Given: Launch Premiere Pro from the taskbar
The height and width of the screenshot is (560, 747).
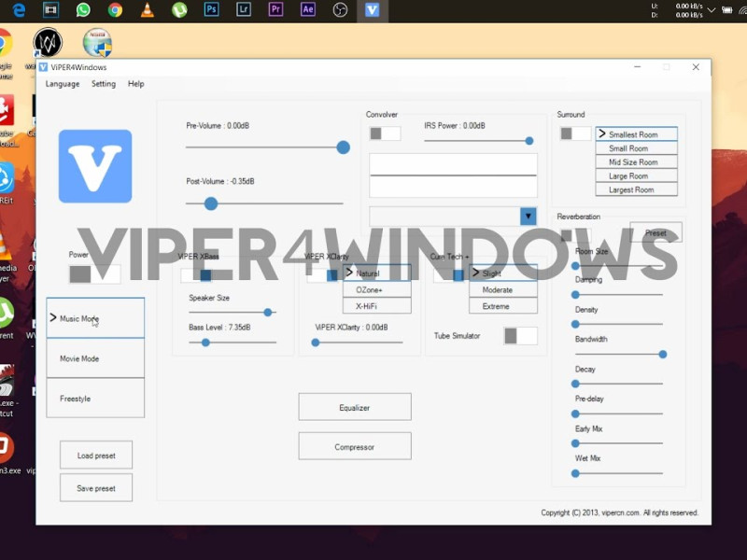Looking at the screenshot, I should (275, 9).
